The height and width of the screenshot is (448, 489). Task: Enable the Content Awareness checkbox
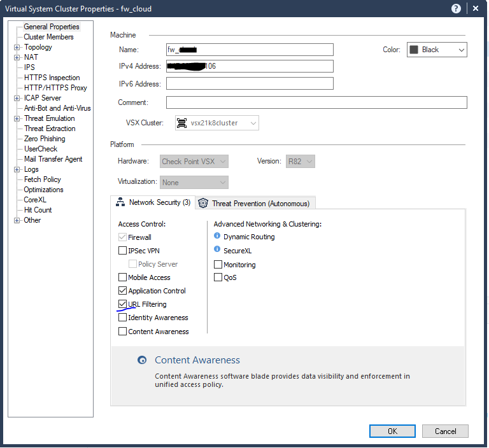[x=122, y=331]
